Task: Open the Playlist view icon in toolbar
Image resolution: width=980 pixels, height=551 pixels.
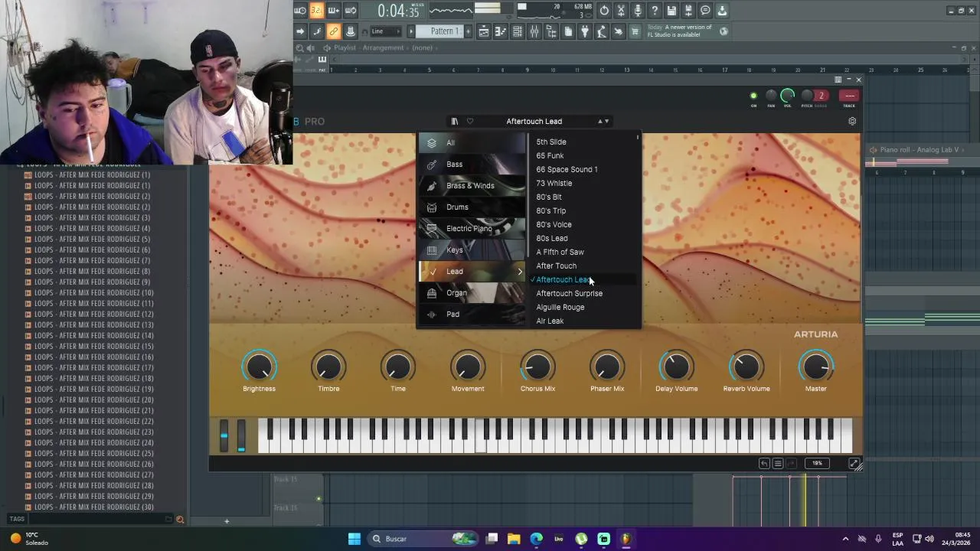Action: coord(483,31)
